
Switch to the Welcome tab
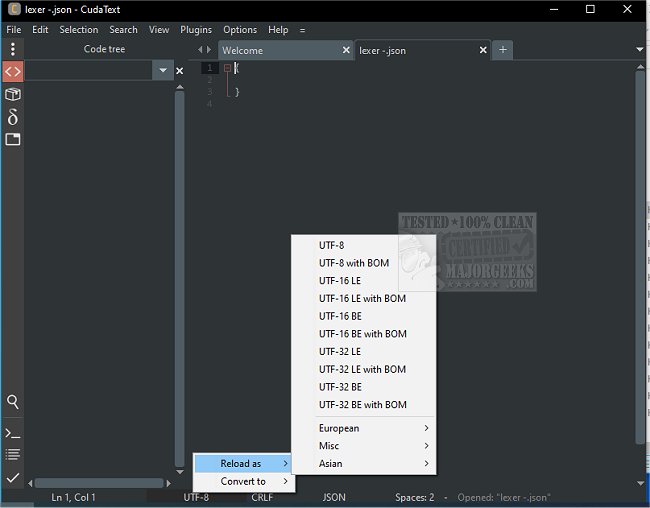tap(279, 50)
